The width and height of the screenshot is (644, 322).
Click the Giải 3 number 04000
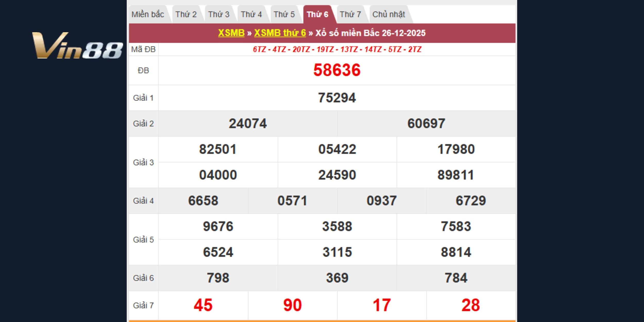click(x=218, y=175)
